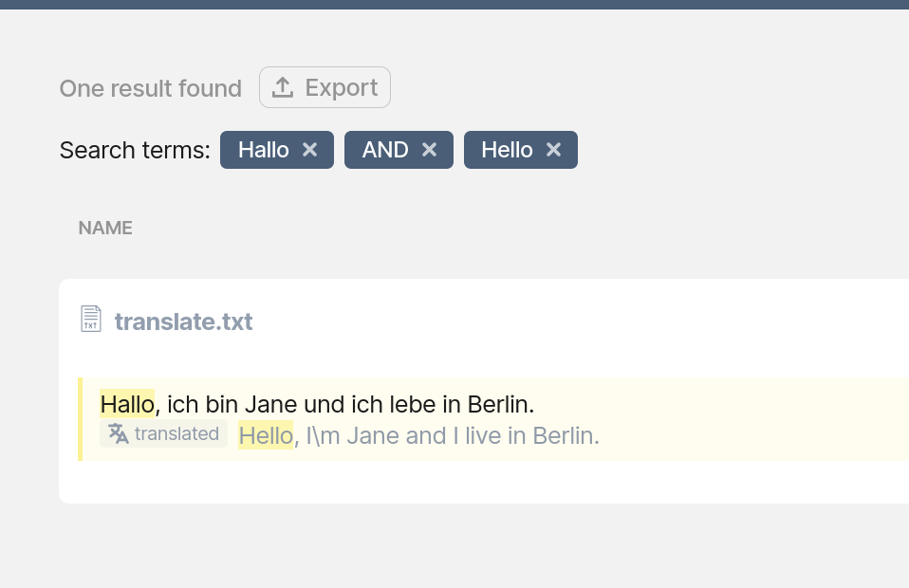This screenshot has width=909, height=588.
Task: Click the dark header bar at top
Action: coord(454,4)
